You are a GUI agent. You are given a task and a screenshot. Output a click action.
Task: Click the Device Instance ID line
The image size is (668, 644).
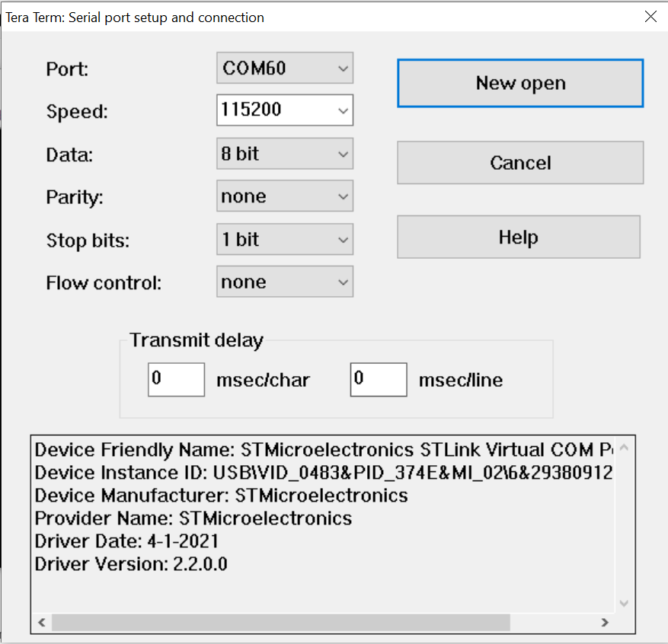click(x=324, y=473)
